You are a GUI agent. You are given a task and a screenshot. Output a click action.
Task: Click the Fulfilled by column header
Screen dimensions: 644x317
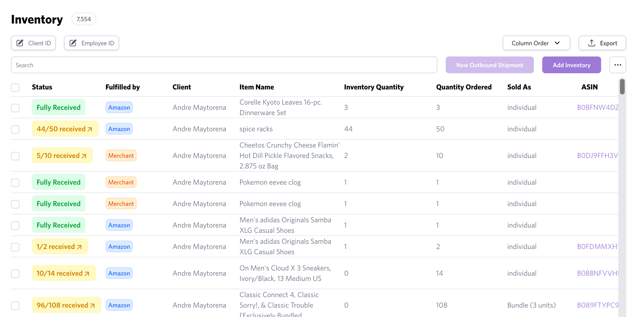tap(122, 87)
